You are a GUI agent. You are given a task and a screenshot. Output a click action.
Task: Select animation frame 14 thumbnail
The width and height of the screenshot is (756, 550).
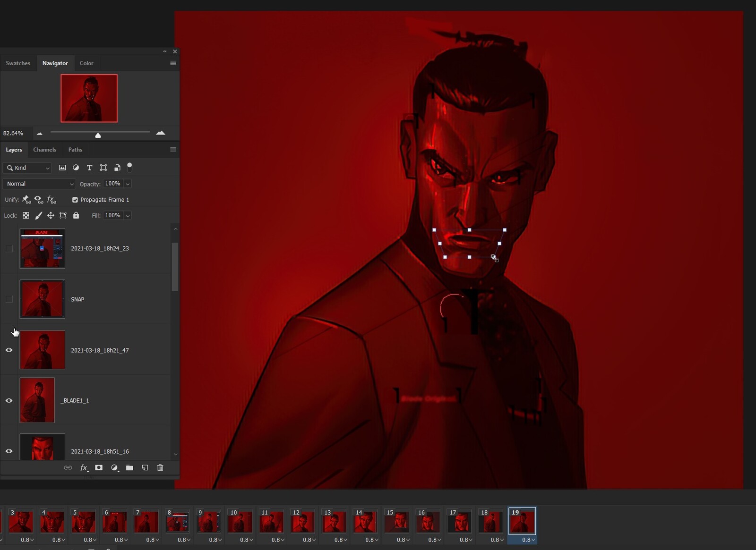[365, 522]
